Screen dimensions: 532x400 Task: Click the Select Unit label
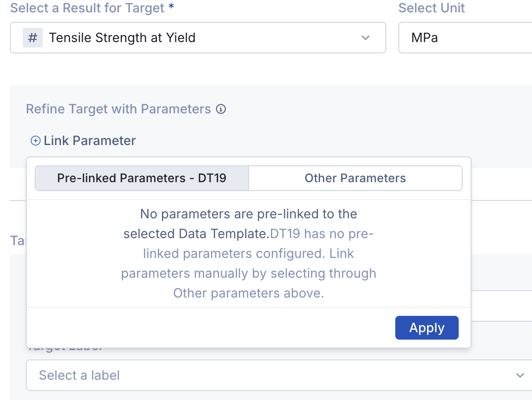click(x=431, y=8)
